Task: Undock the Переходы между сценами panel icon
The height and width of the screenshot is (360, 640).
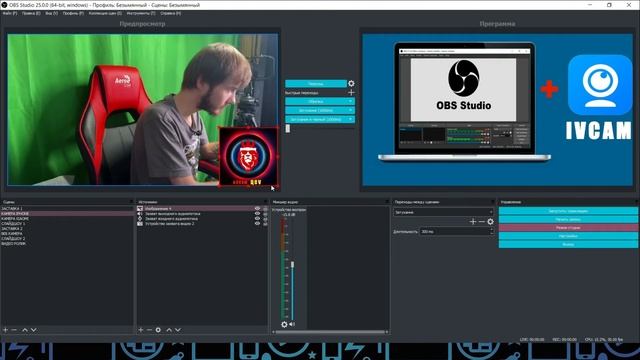Action: coord(492,202)
